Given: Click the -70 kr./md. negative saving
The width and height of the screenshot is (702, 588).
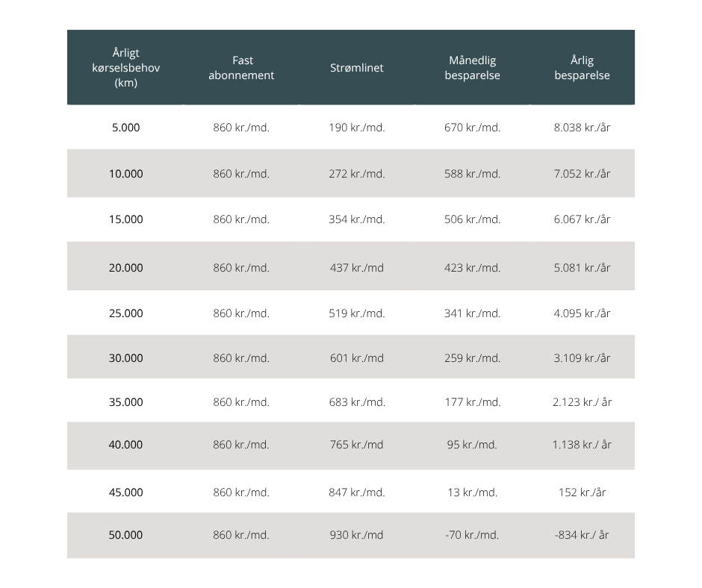Looking at the screenshot, I should (472, 535).
